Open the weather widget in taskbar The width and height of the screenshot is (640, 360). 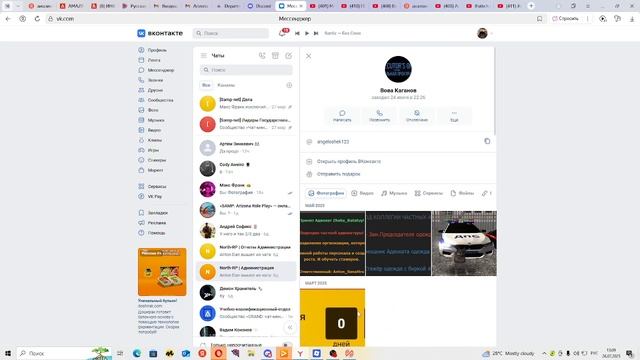[509, 353]
